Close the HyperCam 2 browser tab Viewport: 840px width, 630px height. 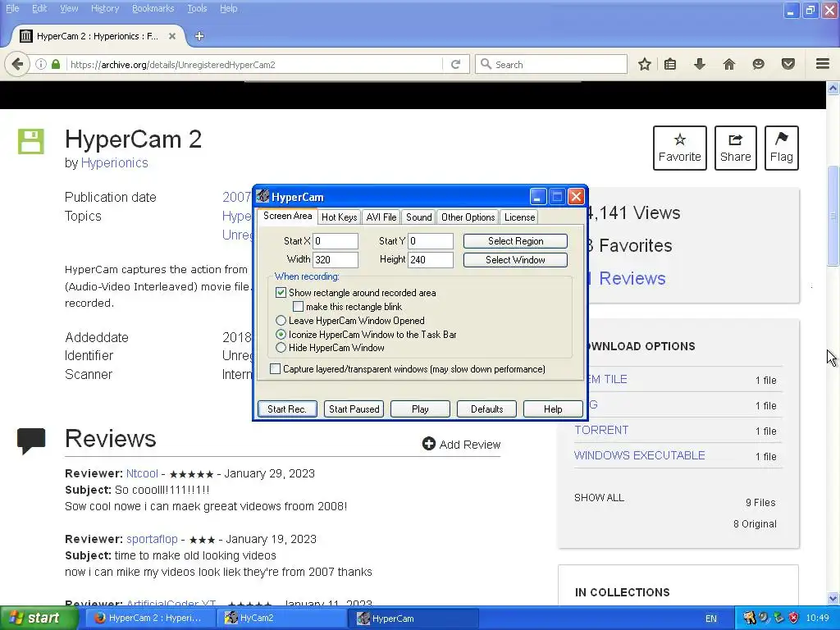click(172, 36)
